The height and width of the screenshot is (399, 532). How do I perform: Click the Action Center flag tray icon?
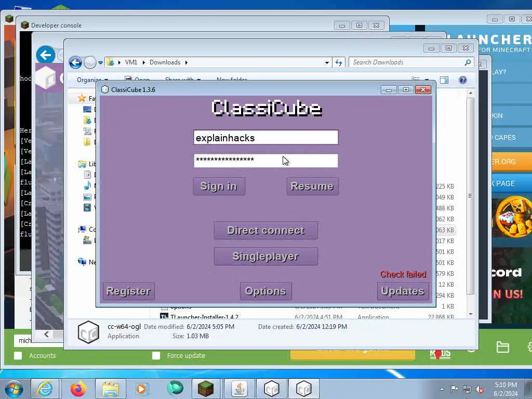click(454, 389)
